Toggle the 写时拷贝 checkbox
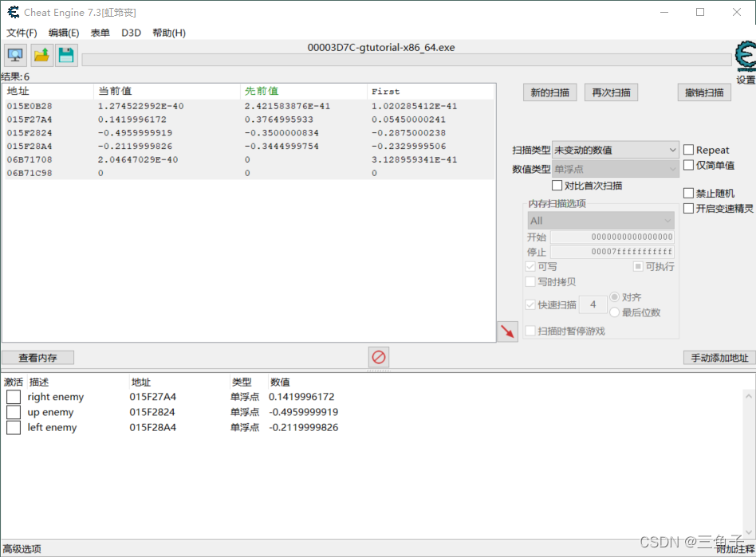This screenshot has height=557, width=756. (x=530, y=282)
